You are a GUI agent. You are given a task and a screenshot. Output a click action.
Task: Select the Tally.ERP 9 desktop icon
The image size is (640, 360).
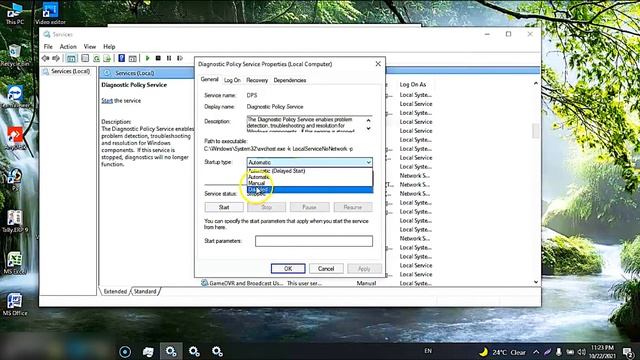(x=15, y=221)
